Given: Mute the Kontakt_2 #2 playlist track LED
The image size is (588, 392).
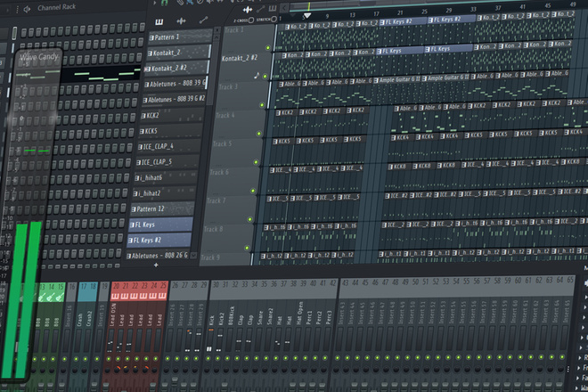Looking at the screenshot, I should (265, 76).
